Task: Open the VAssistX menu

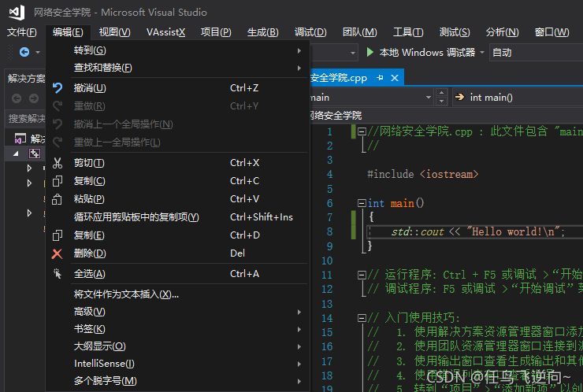Action: [x=165, y=32]
